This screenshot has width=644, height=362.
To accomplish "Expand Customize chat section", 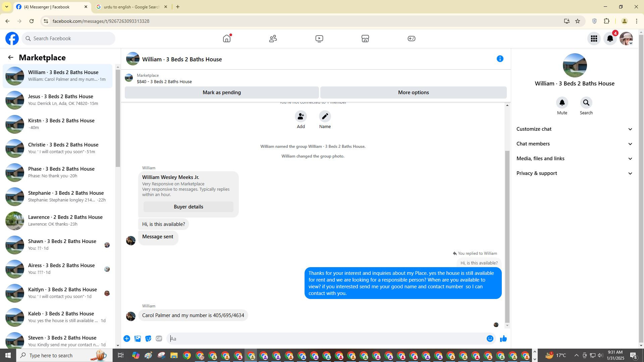I will coord(575,129).
